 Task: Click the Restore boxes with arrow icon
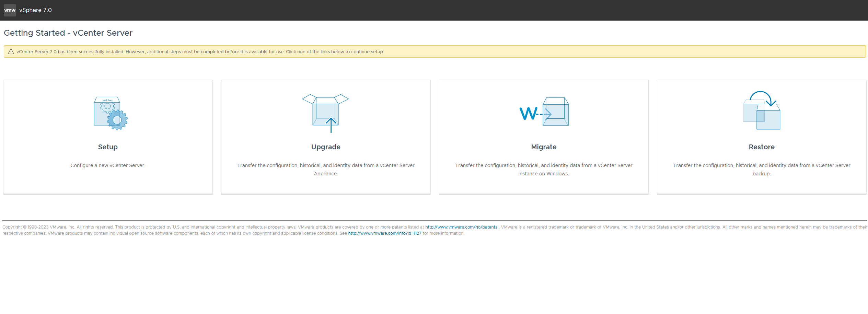762,111
